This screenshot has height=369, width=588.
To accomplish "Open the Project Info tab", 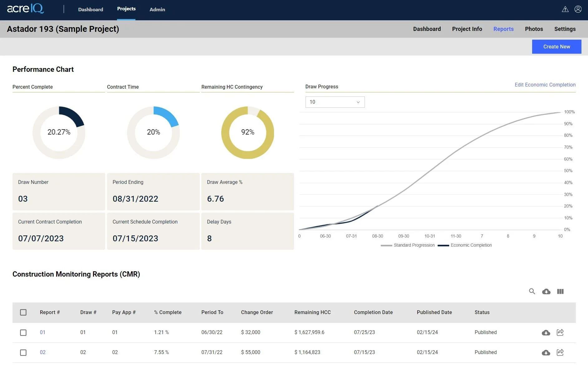I will click(467, 29).
